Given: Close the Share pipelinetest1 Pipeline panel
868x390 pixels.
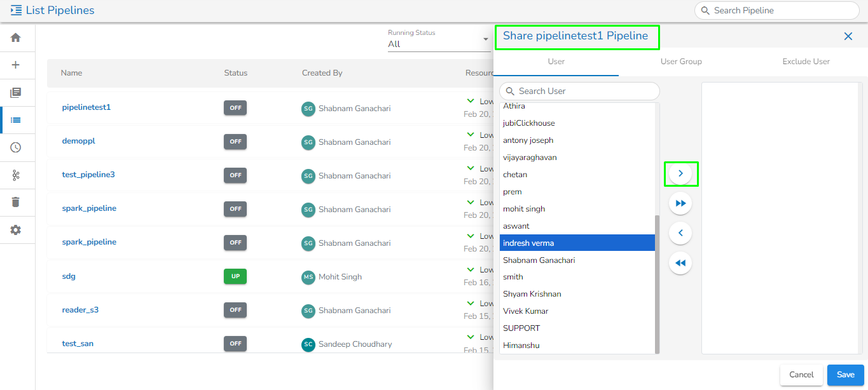Looking at the screenshot, I should click(848, 36).
